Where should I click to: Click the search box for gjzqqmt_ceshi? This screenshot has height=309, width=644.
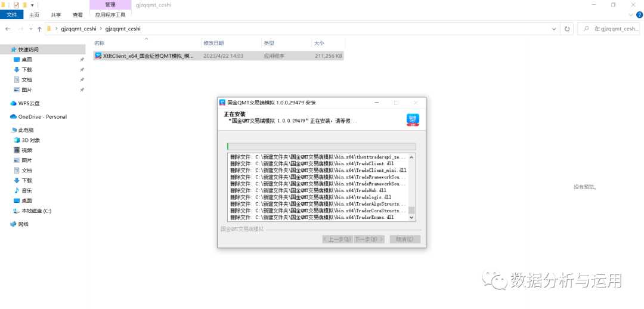609,29
